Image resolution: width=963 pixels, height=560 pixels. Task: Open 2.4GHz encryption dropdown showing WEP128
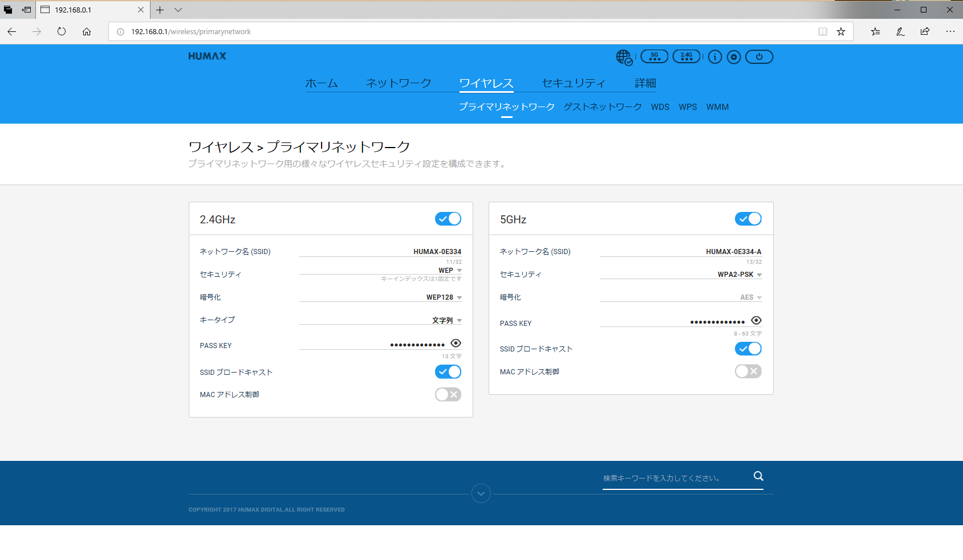click(x=380, y=297)
